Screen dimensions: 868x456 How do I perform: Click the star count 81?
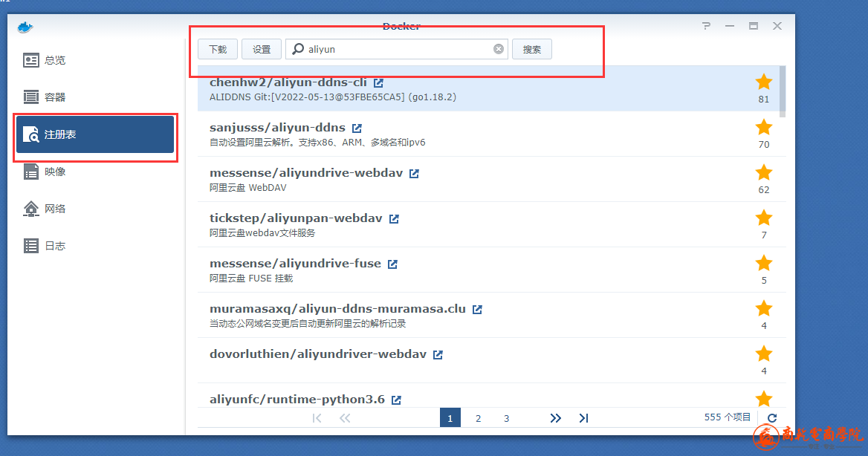click(x=764, y=100)
